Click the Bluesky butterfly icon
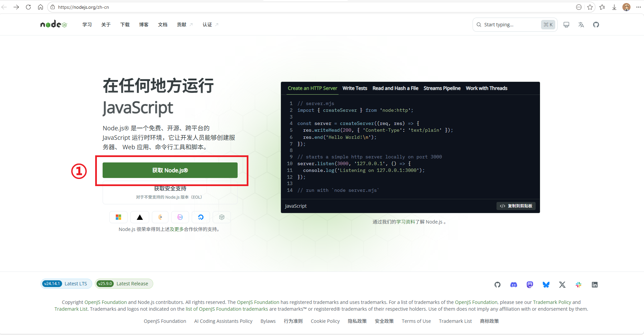The image size is (644, 335). [546, 285]
